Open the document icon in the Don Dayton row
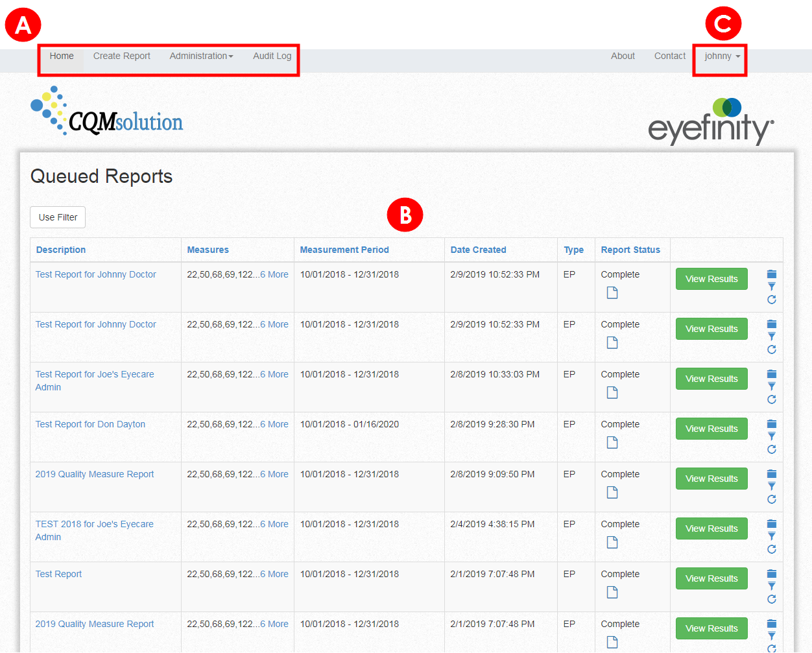Image resolution: width=812 pixels, height=653 pixels. [612, 442]
